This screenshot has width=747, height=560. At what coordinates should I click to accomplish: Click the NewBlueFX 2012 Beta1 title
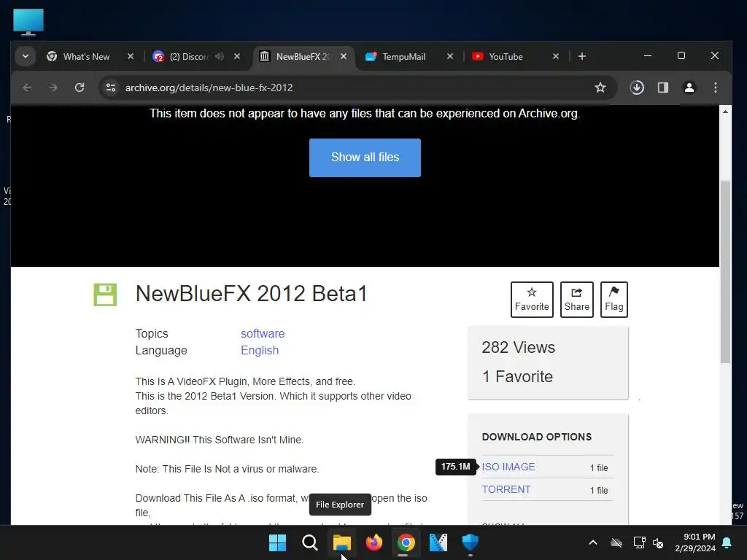252,294
